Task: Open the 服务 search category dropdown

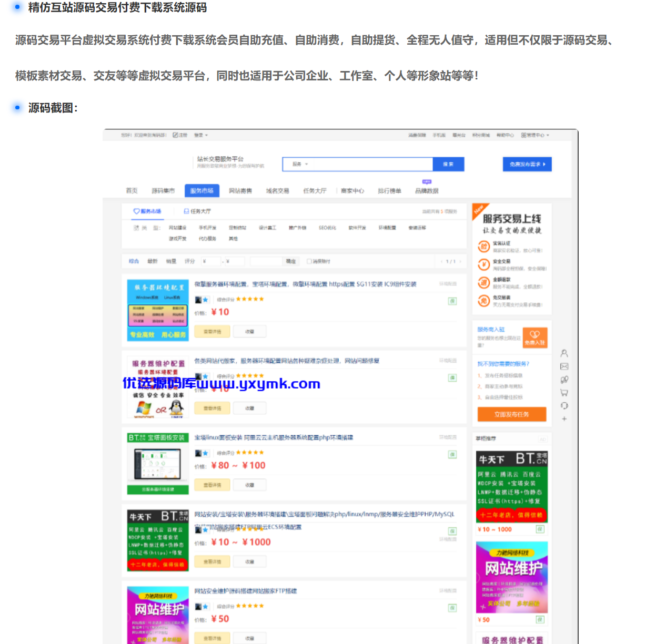Action: pyautogui.click(x=301, y=163)
